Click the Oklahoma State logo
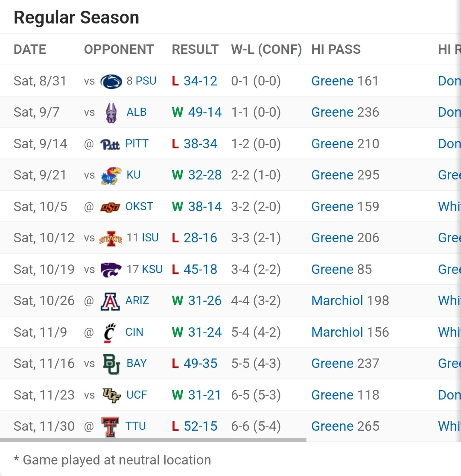The image size is (461, 476). pyautogui.click(x=110, y=207)
